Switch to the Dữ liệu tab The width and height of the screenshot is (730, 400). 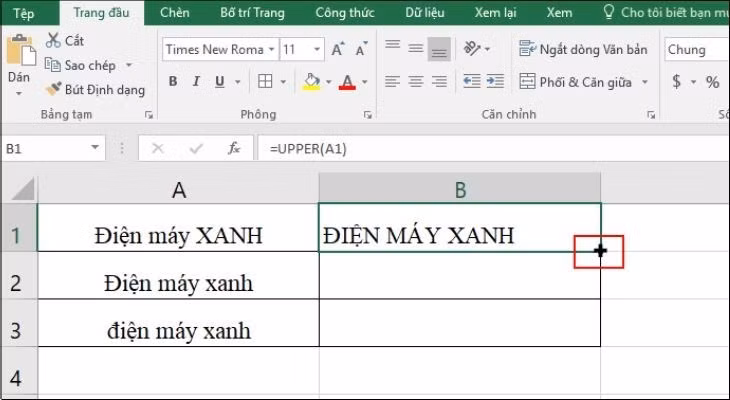425,13
